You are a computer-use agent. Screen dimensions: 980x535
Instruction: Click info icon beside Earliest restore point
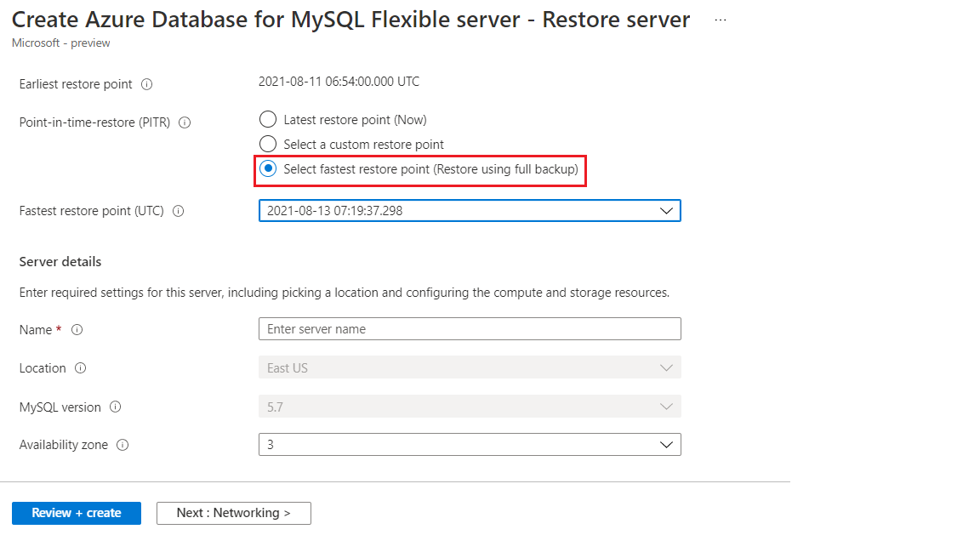click(147, 84)
